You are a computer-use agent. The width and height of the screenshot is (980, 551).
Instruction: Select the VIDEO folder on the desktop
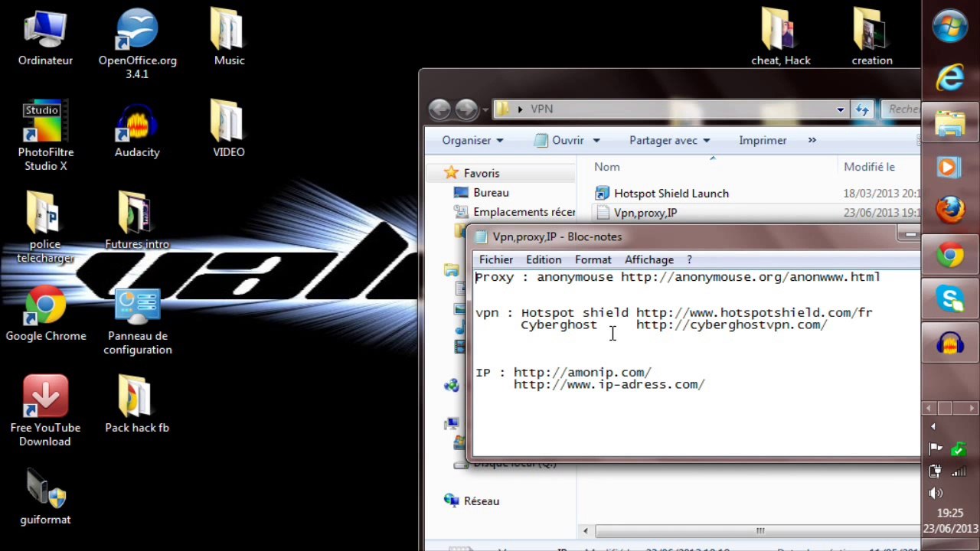tap(229, 130)
